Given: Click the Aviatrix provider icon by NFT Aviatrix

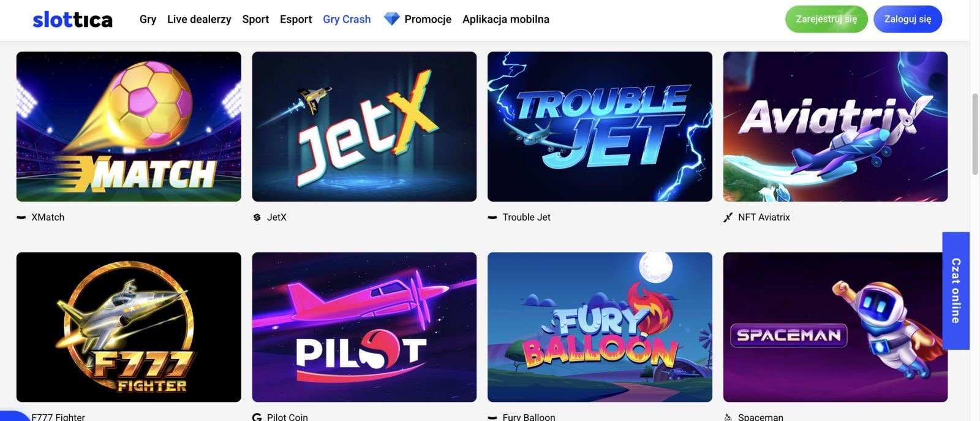Looking at the screenshot, I should (728, 218).
